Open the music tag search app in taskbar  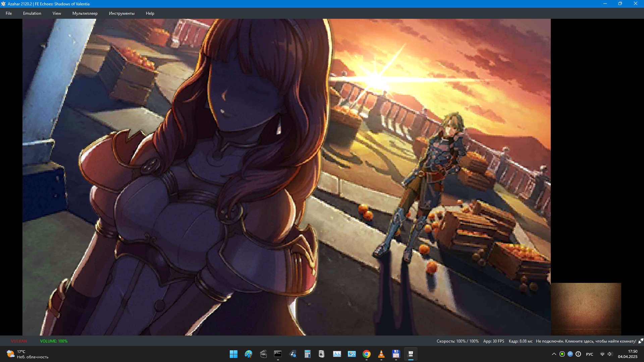[292, 354]
